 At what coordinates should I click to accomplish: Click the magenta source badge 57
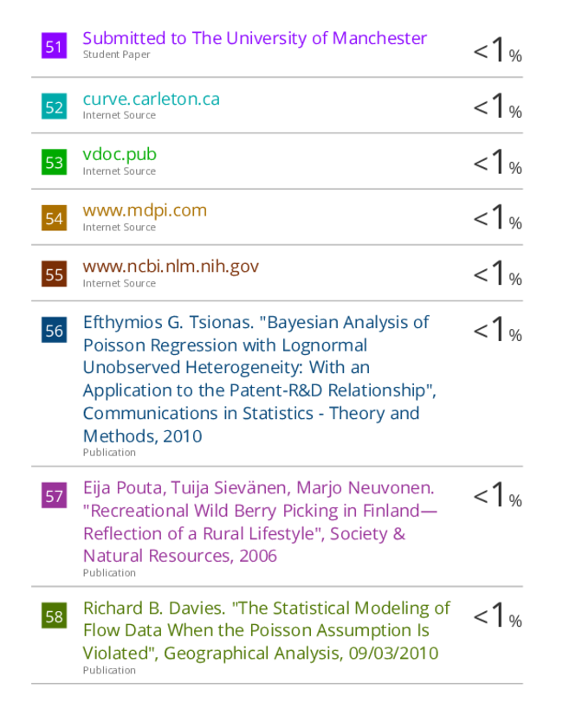tap(54, 495)
